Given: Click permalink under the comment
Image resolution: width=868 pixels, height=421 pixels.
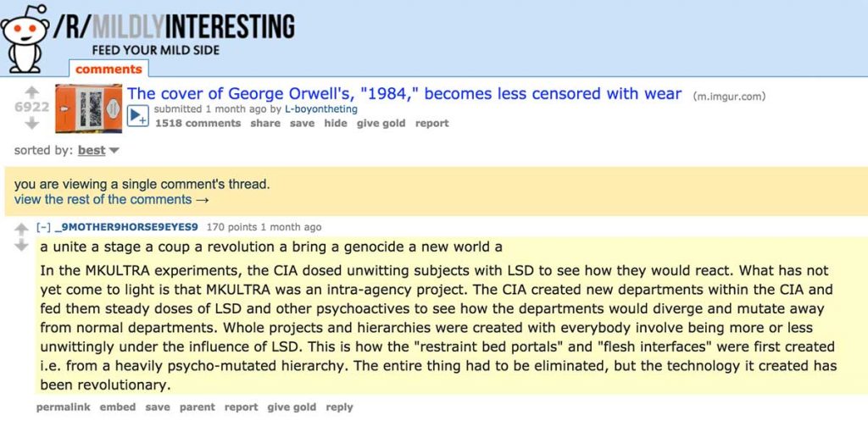Looking at the screenshot, I should [63, 407].
